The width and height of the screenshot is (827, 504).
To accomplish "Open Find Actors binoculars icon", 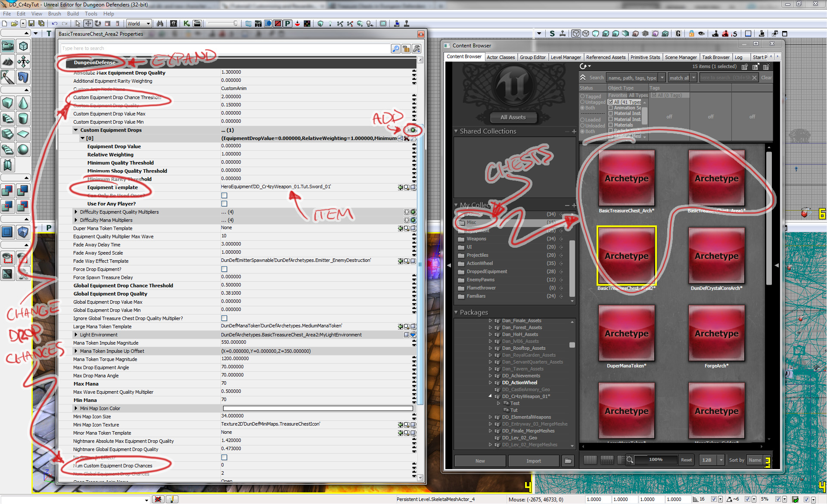I will pos(160,24).
